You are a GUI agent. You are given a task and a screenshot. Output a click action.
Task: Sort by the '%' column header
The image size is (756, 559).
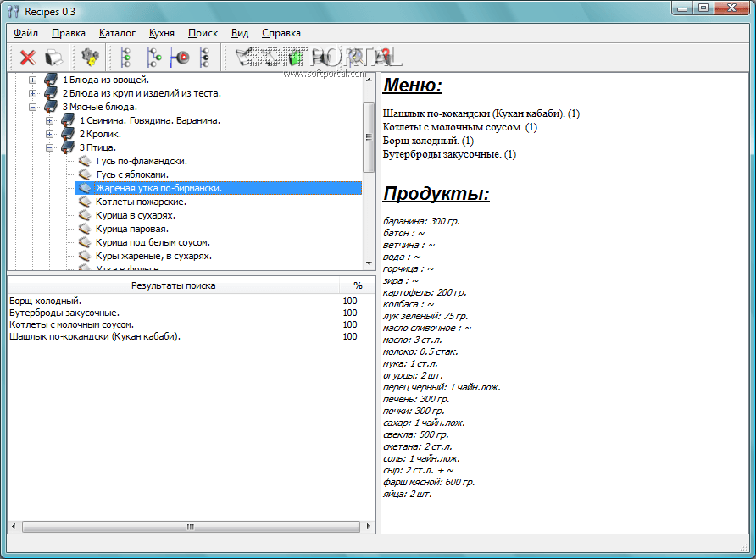pyautogui.click(x=358, y=285)
